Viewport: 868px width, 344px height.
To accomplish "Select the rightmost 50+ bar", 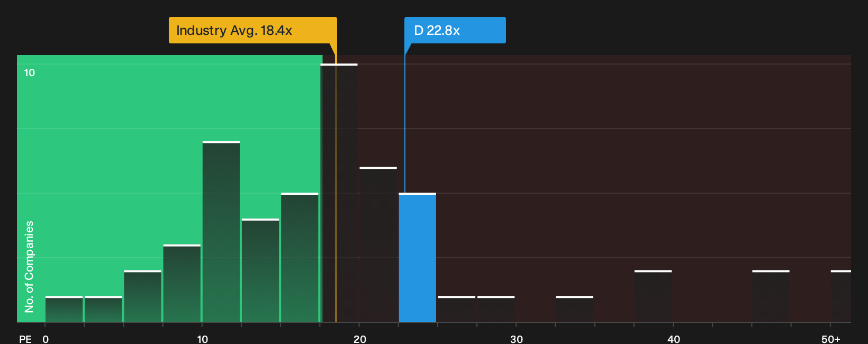I will (x=840, y=296).
